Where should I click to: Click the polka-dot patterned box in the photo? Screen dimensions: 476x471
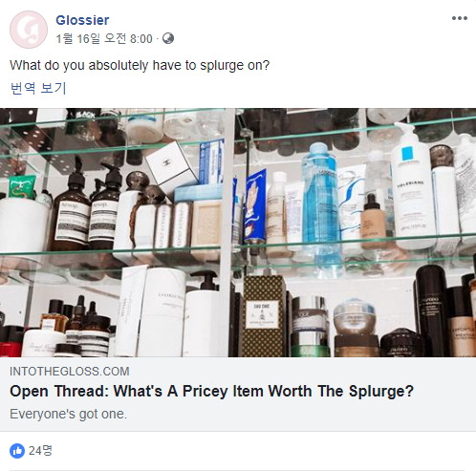click(x=264, y=316)
